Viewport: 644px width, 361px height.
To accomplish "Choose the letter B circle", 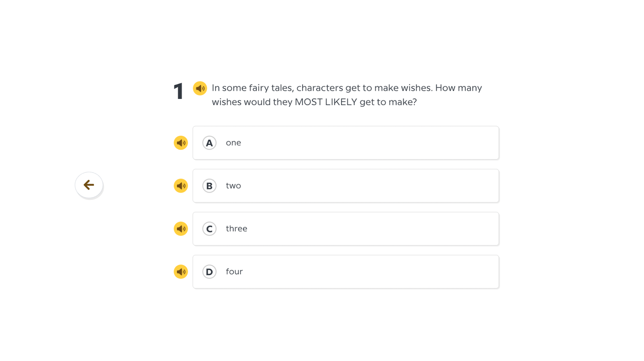I will tap(209, 186).
